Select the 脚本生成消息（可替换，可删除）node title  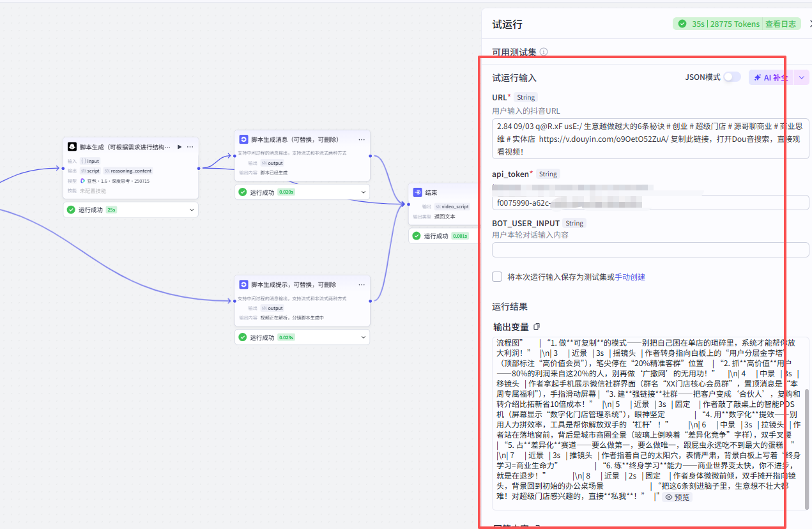[295, 139]
